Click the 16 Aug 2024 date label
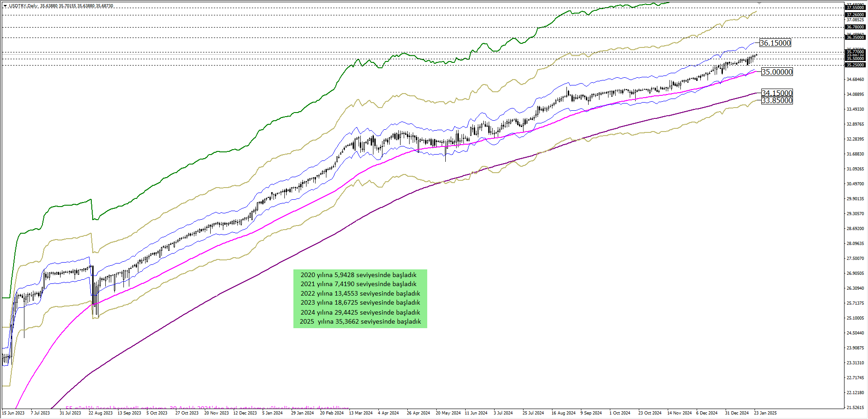Screen dimensions: 868x419 (563, 413)
